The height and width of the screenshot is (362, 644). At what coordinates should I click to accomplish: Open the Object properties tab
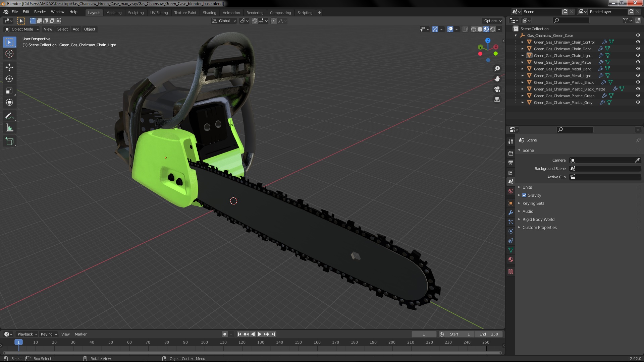click(511, 203)
